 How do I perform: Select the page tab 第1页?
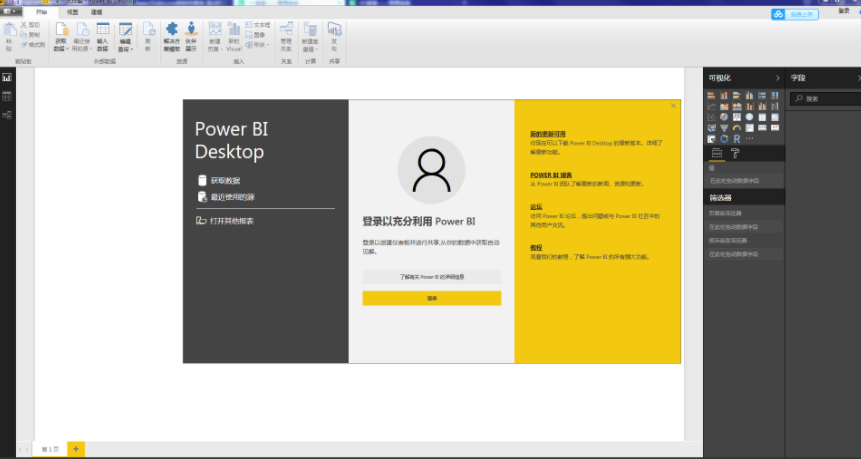(50, 449)
